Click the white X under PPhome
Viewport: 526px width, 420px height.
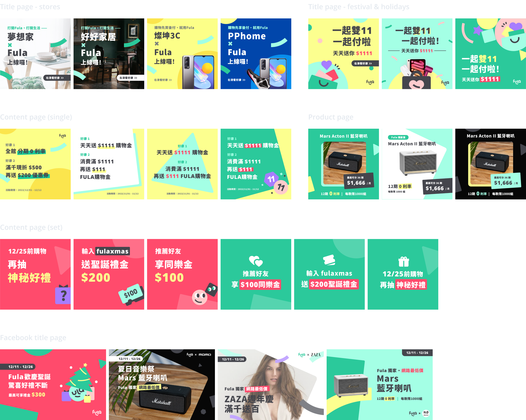pos(230,44)
